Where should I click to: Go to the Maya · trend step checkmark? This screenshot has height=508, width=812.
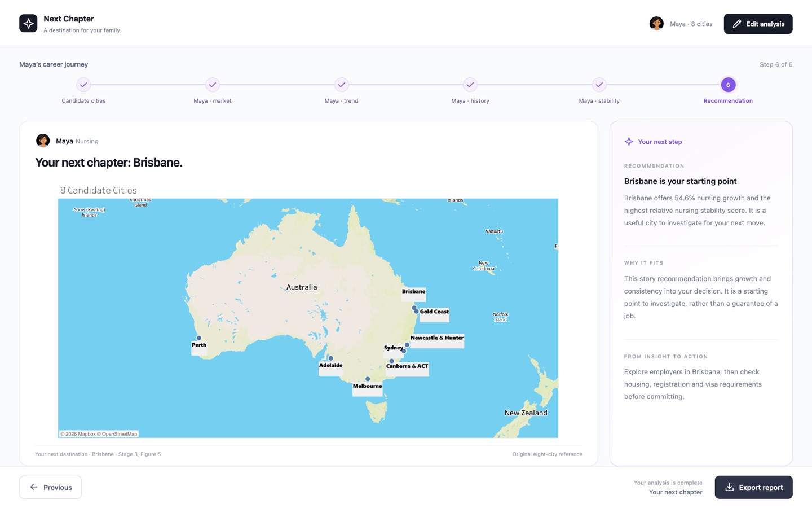click(x=341, y=85)
